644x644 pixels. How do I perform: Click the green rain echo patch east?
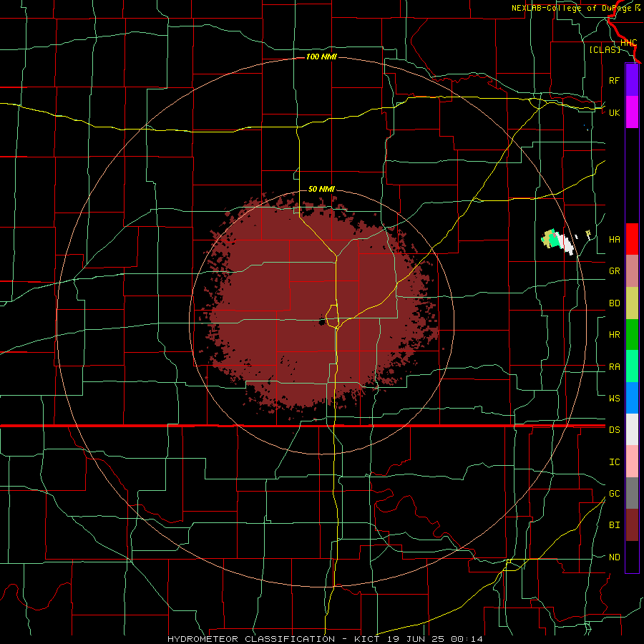coord(554,241)
